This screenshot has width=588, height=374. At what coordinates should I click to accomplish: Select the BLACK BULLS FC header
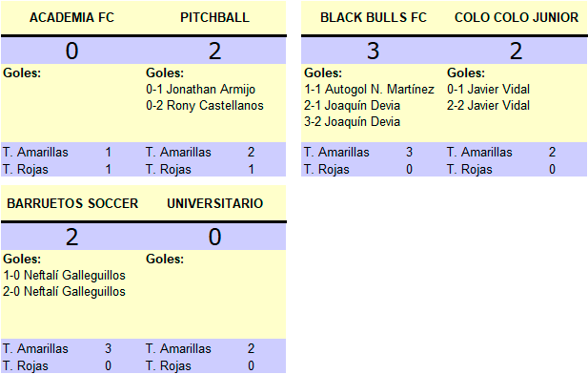[374, 17]
